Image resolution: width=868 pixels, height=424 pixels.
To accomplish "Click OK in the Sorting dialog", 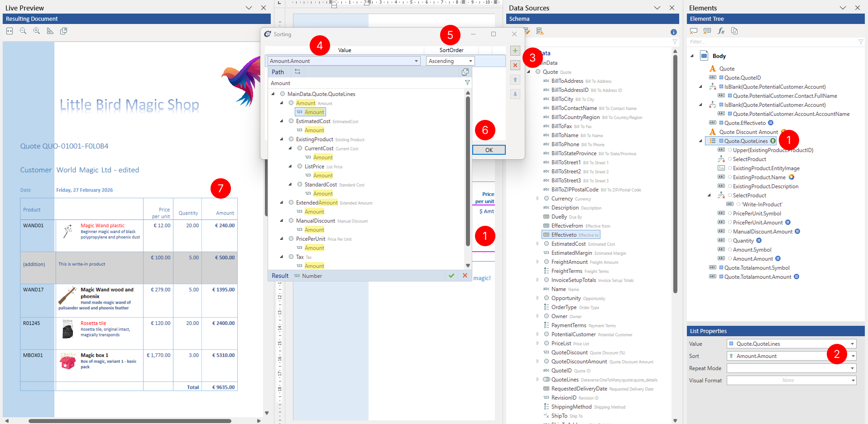I will (489, 150).
